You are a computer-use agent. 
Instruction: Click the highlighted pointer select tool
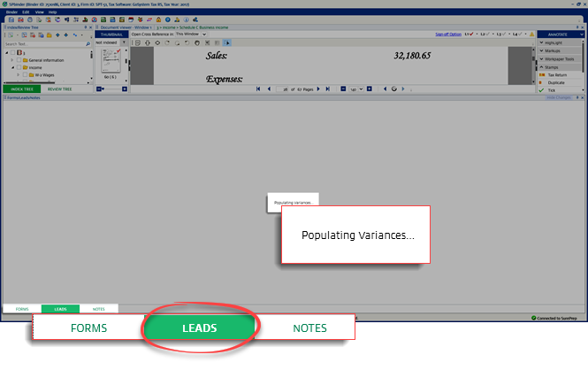coord(227,42)
